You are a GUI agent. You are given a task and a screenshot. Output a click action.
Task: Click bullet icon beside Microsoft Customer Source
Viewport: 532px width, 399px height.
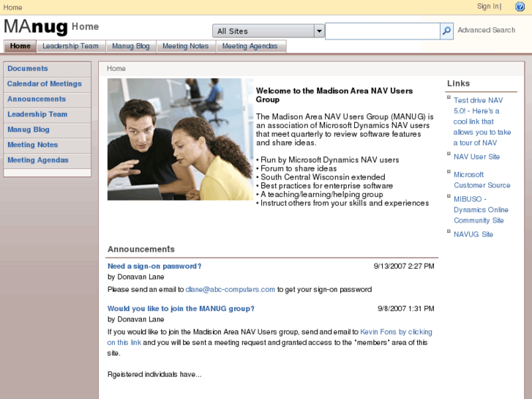[449, 171]
